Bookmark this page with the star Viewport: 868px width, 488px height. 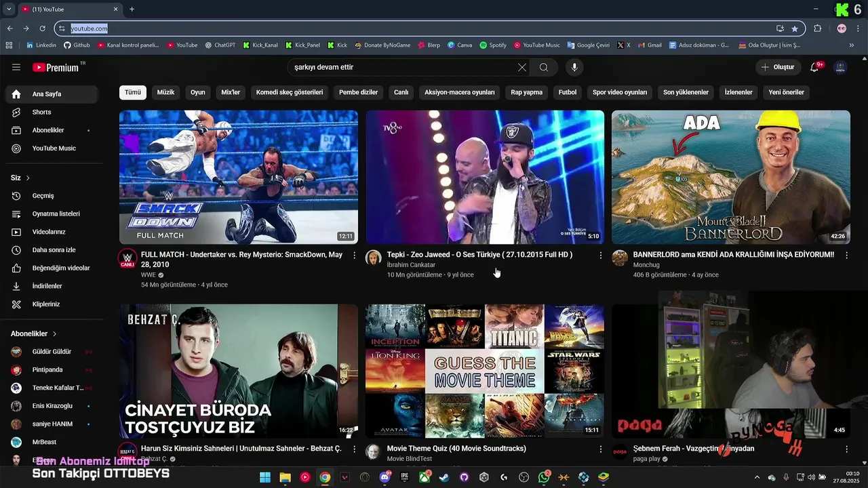(794, 28)
